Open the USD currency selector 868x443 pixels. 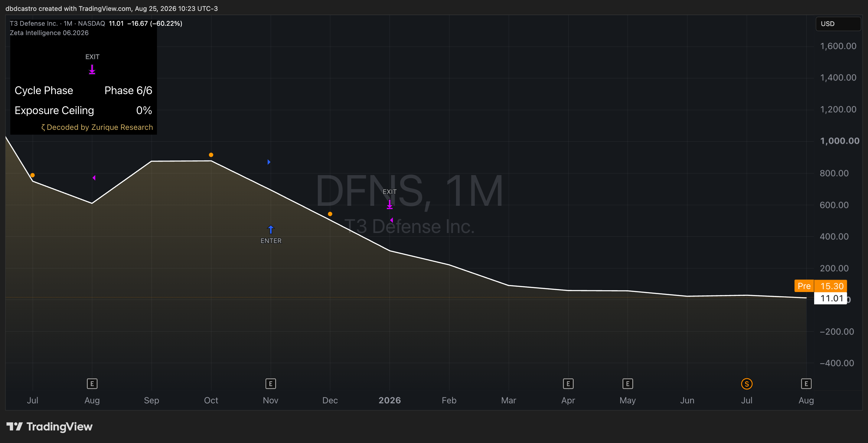[838, 24]
